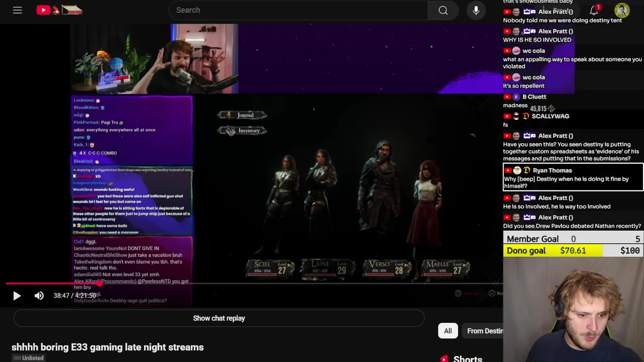Mute the video volume speaker
Image resolution: width=644 pixels, height=362 pixels.
click(x=39, y=296)
